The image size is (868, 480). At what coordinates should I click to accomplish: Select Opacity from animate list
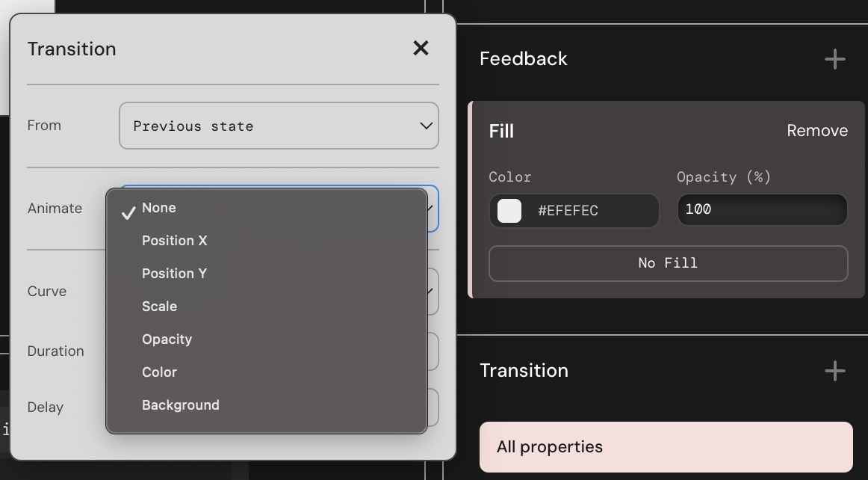(x=167, y=339)
